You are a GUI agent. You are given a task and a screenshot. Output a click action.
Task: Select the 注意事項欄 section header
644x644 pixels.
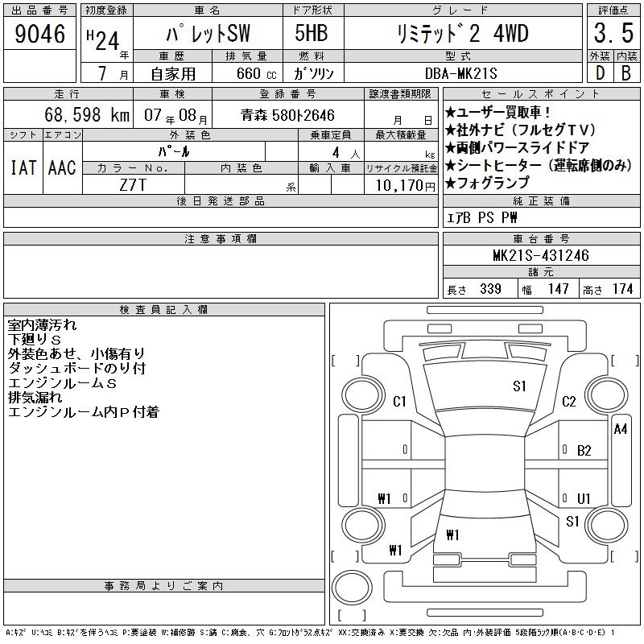[x=221, y=238]
